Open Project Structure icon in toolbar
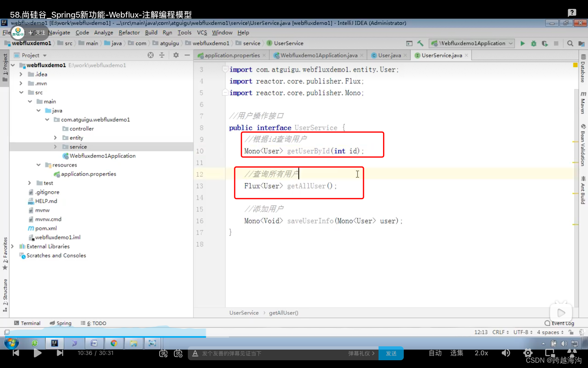This screenshot has height=368, width=588. point(581,43)
